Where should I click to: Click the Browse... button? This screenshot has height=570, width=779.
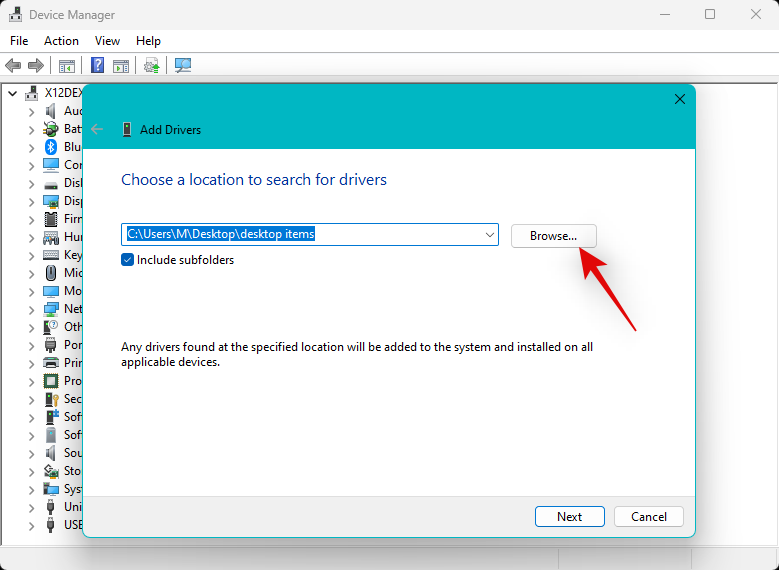(x=553, y=236)
